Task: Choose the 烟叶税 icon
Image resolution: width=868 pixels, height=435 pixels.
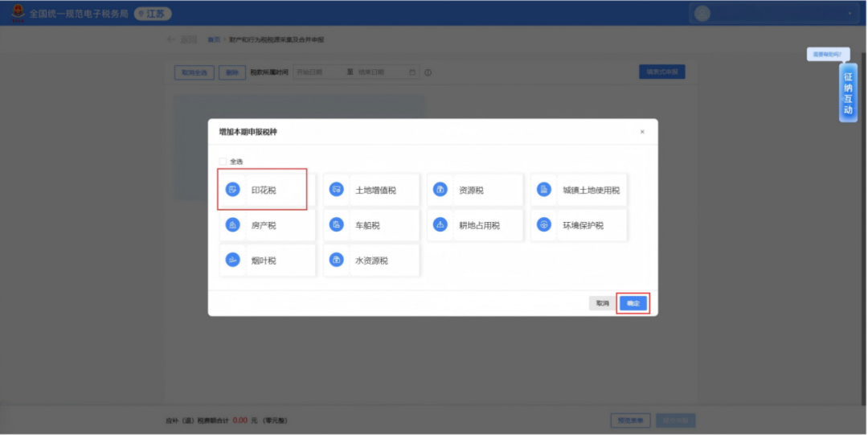Action: 233,260
